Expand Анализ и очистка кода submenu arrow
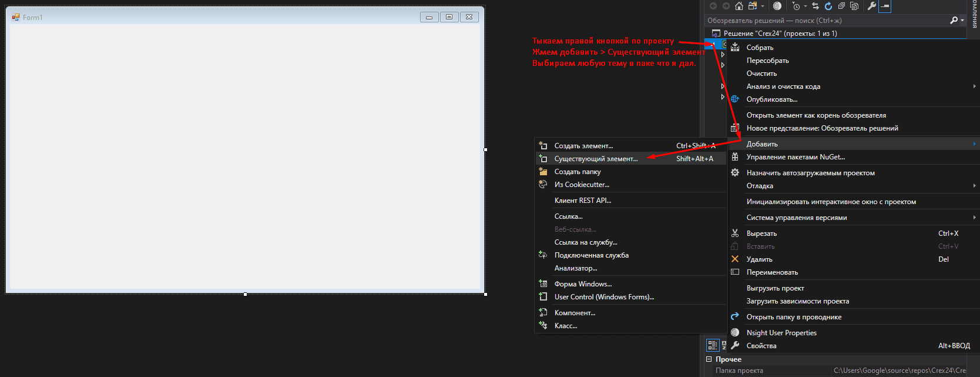Image resolution: width=980 pixels, height=377 pixels. tap(974, 86)
